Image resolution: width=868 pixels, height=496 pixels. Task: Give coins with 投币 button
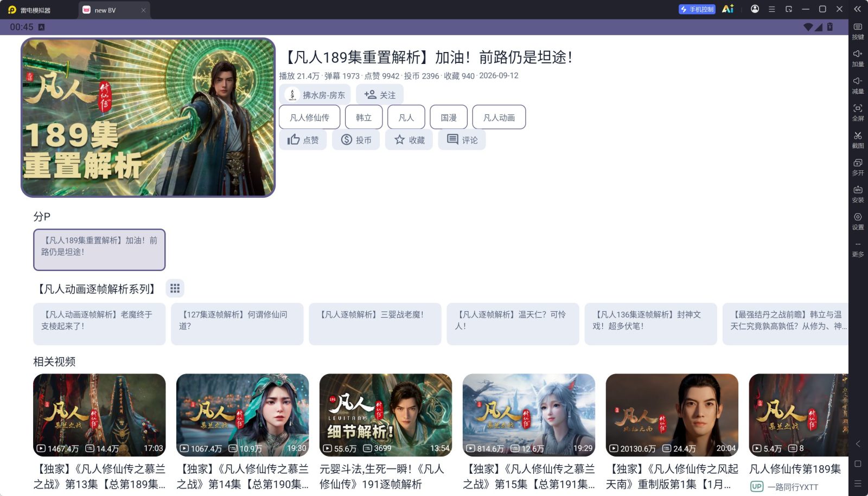pyautogui.click(x=356, y=140)
